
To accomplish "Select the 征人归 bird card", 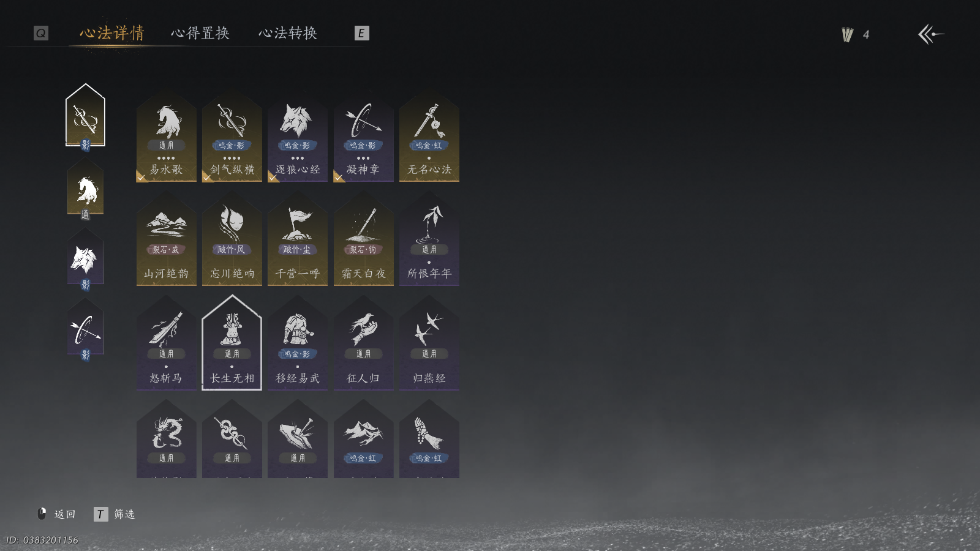I will [364, 344].
